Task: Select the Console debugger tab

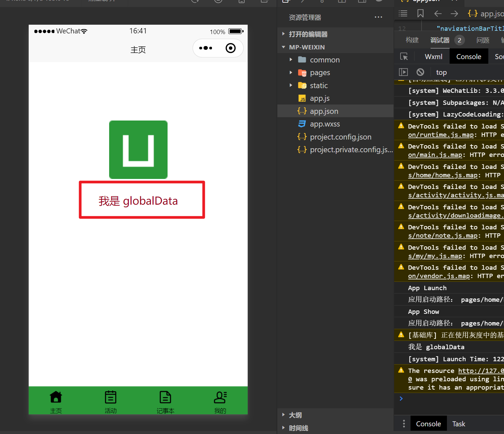Action: point(469,57)
